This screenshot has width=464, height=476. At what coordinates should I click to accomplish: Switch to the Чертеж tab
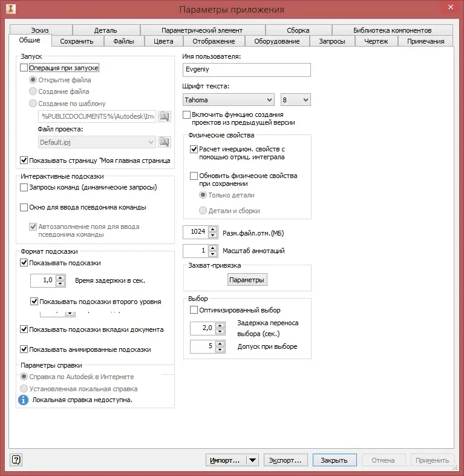pyautogui.click(x=376, y=41)
